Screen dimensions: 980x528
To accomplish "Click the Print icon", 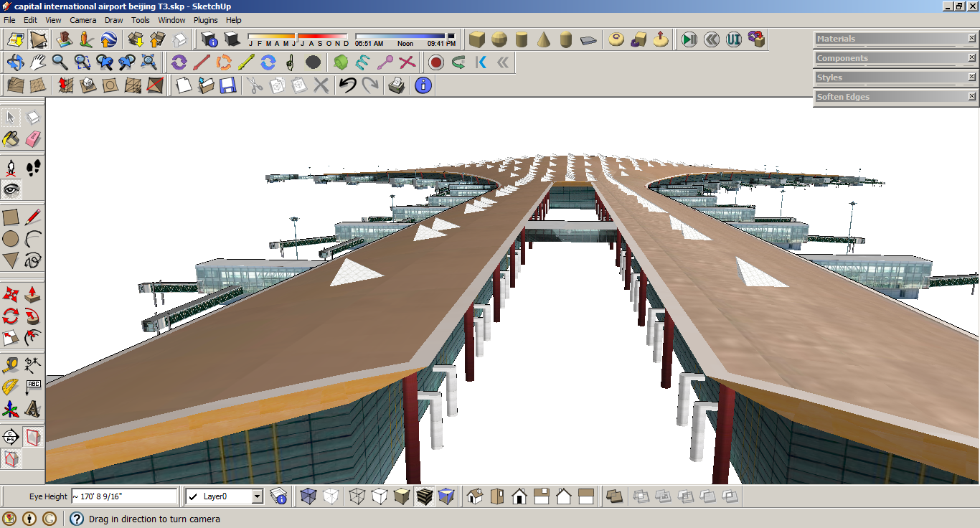I will (396, 85).
